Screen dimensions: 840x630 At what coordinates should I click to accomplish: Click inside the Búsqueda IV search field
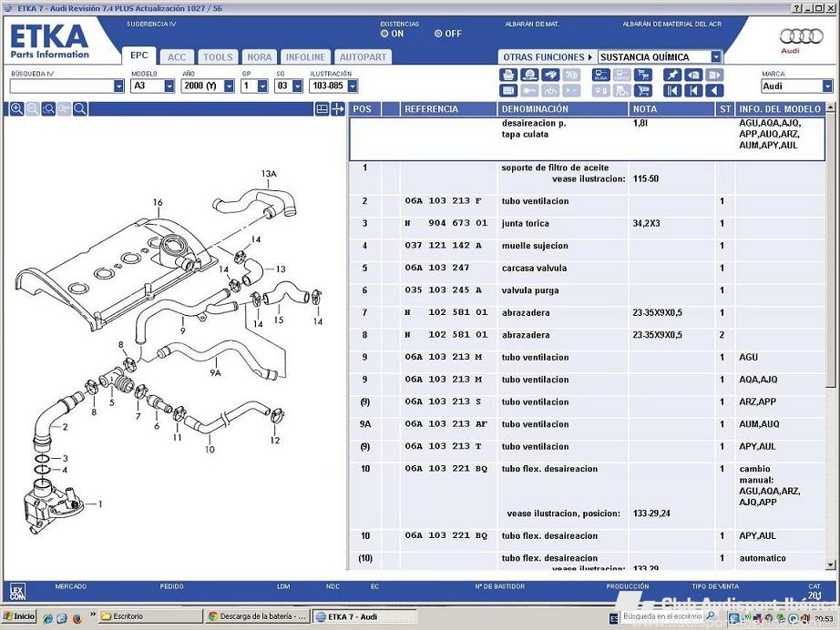[62, 86]
